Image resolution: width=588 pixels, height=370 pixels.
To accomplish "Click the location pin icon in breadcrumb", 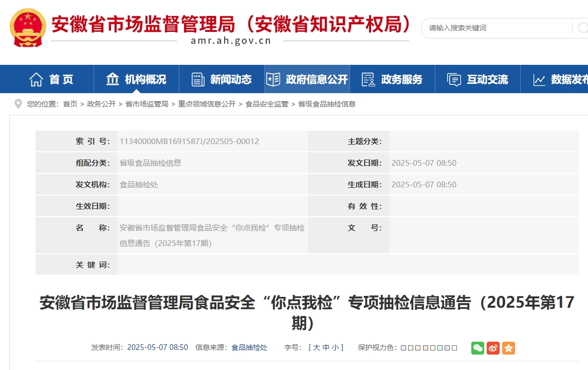I will tap(19, 104).
